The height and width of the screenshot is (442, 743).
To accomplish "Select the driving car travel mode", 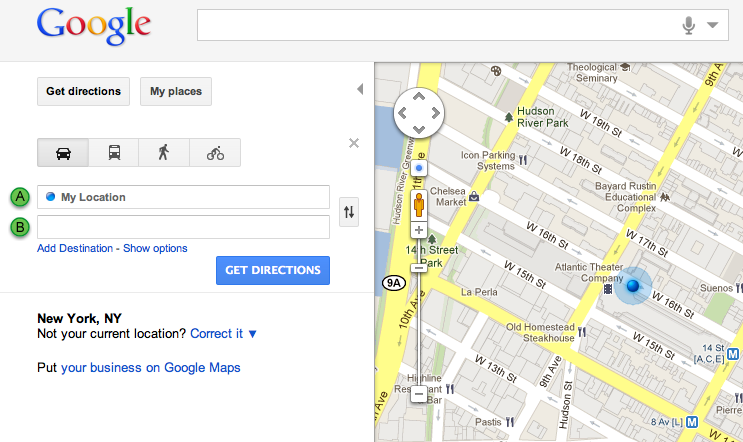I will 63,153.
